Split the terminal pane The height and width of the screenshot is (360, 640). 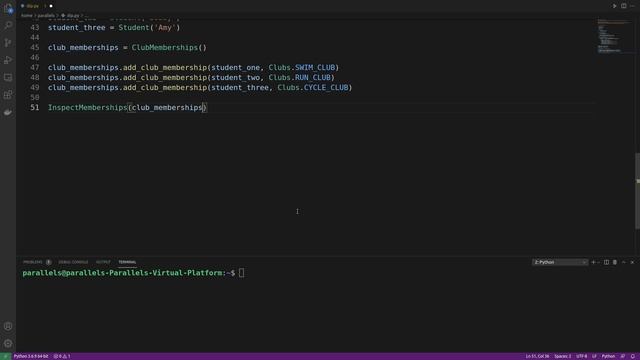(606, 262)
